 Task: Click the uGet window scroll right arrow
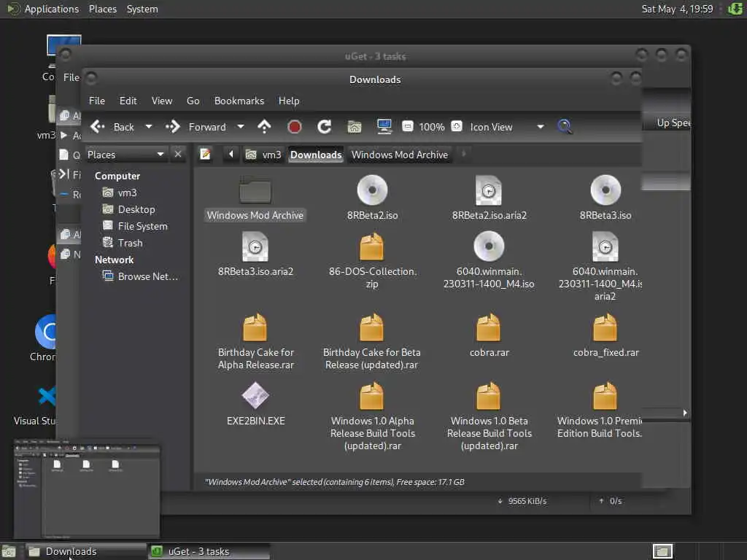point(684,413)
